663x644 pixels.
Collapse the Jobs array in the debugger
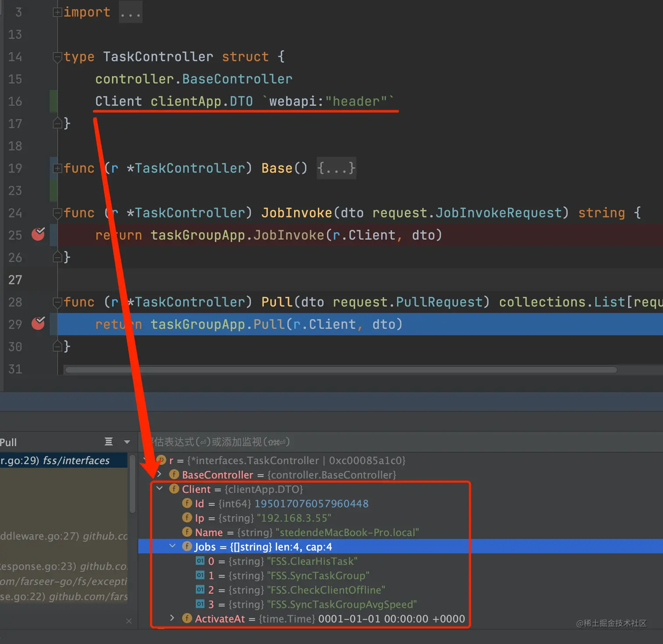pos(172,546)
